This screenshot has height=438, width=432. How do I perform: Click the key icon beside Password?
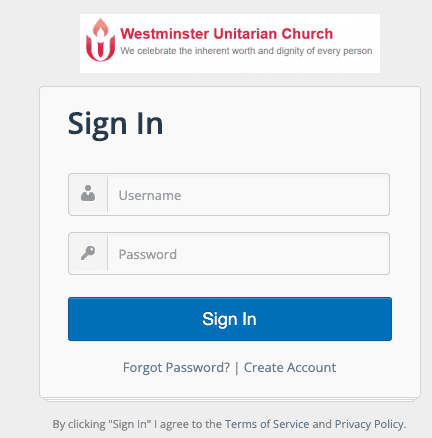click(88, 253)
